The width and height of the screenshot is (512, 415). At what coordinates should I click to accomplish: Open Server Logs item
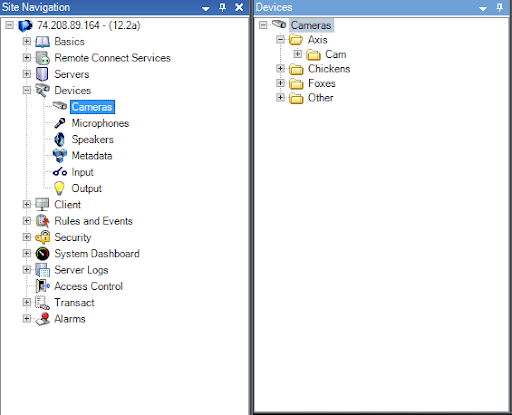pos(81,270)
